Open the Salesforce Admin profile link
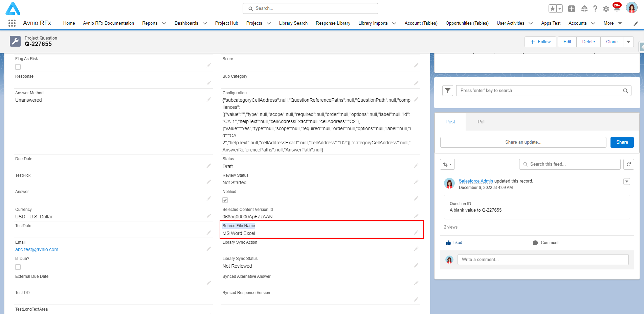644x314 pixels. coord(476,181)
